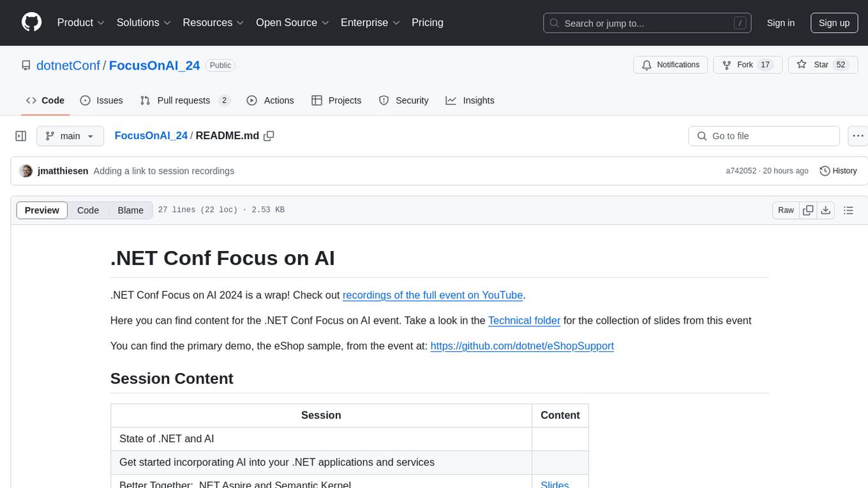Go to FocusOnAI_24 in breadcrumb path
This screenshot has width=868, height=488.
151,135
